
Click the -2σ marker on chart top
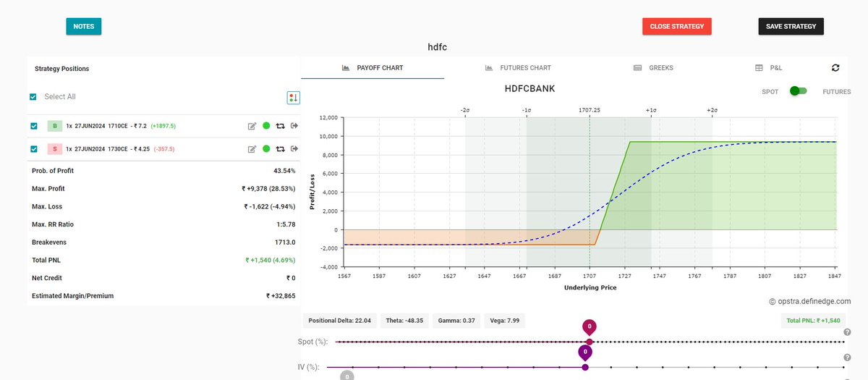(x=465, y=110)
